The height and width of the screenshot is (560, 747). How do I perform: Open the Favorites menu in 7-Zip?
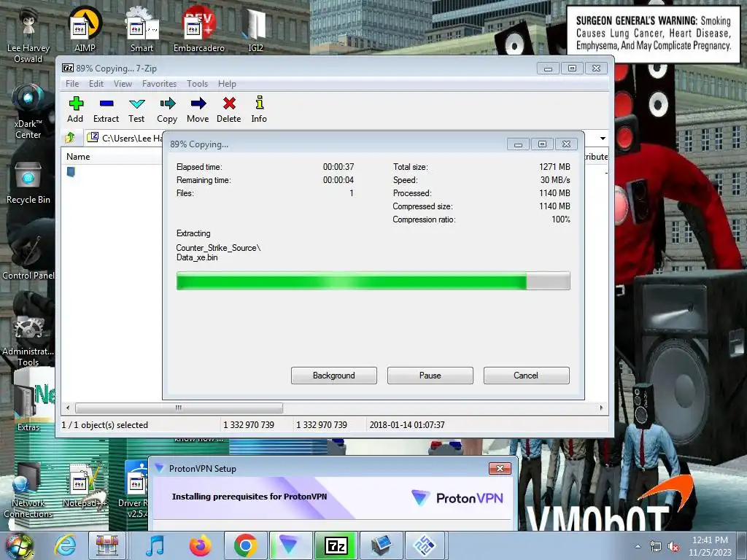(159, 84)
